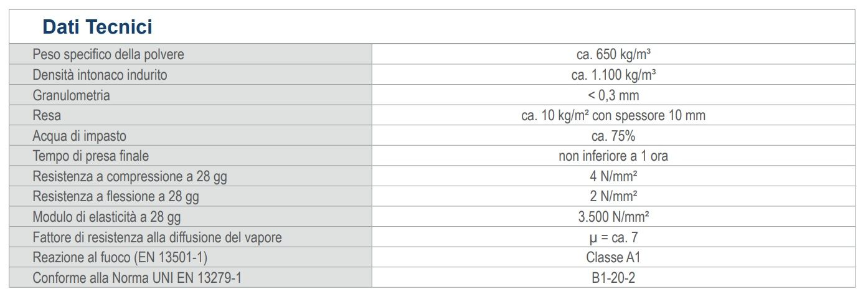
Task: Click the μ = ca. 7 value
Action: tap(613, 237)
